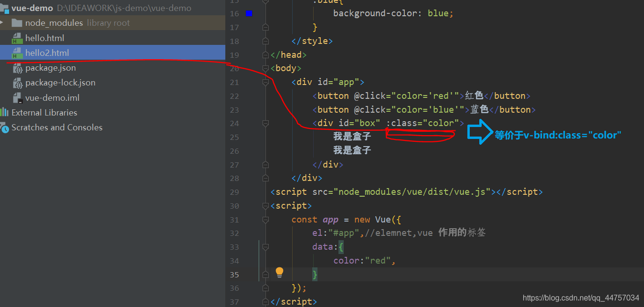Click the '我是盒子' text on line 26

tap(352, 150)
